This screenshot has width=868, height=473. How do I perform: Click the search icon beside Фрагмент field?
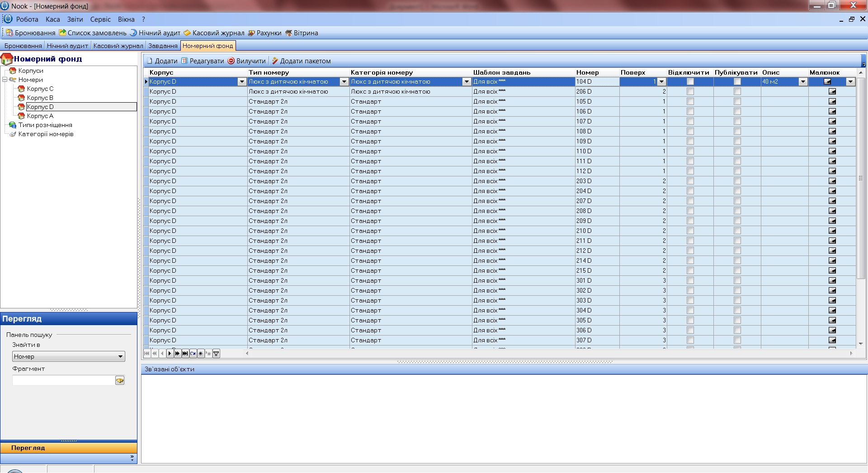coord(120,381)
